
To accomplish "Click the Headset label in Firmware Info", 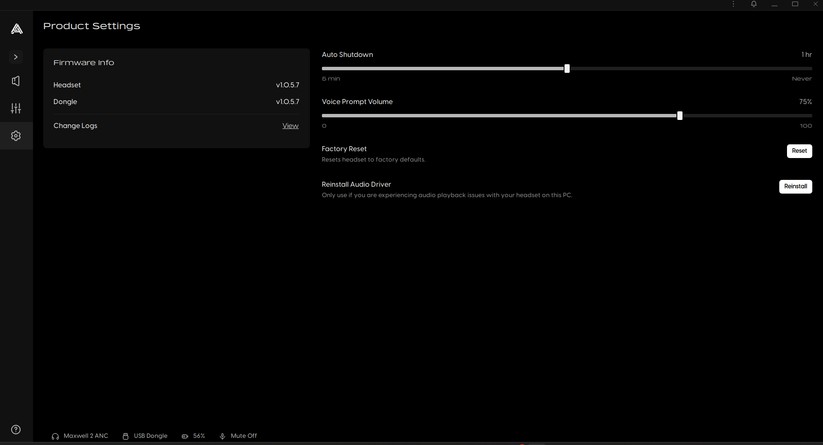I will (67, 85).
